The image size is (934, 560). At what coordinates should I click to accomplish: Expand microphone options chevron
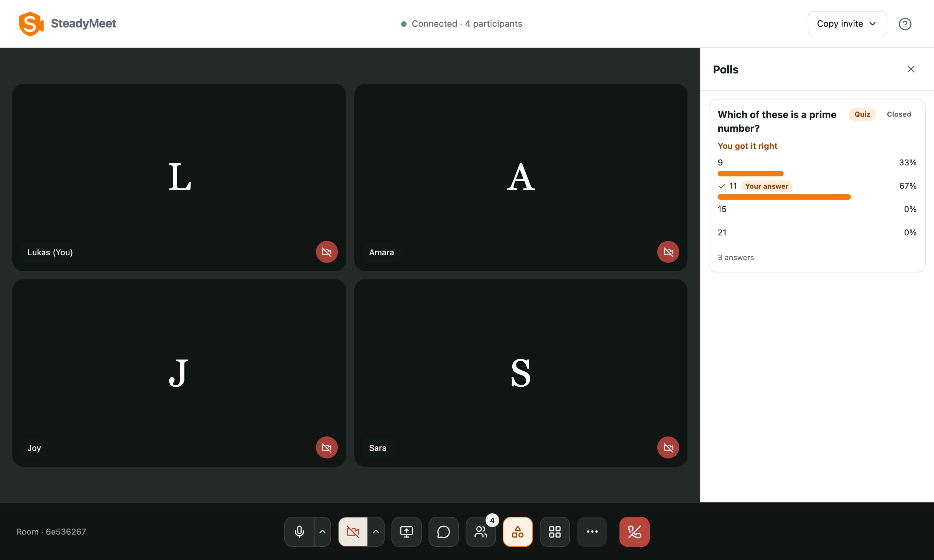click(x=322, y=532)
